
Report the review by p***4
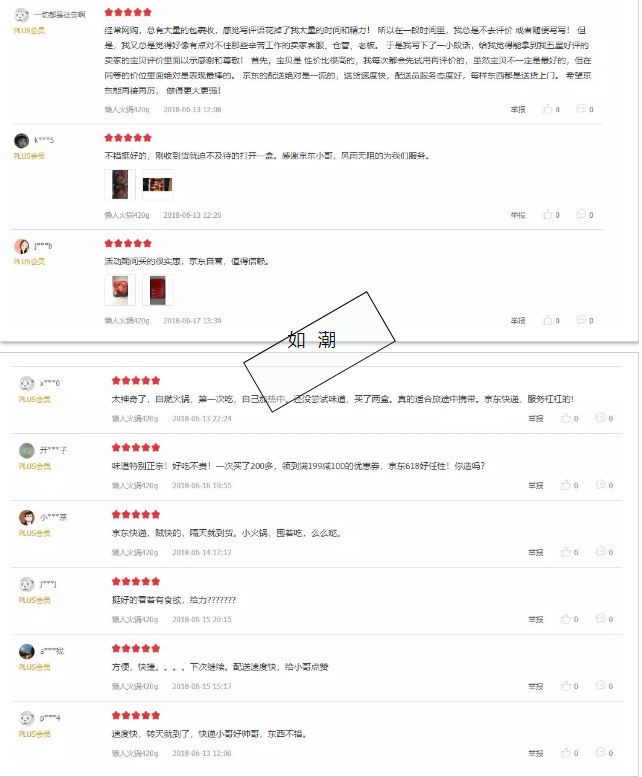click(x=535, y=753)
